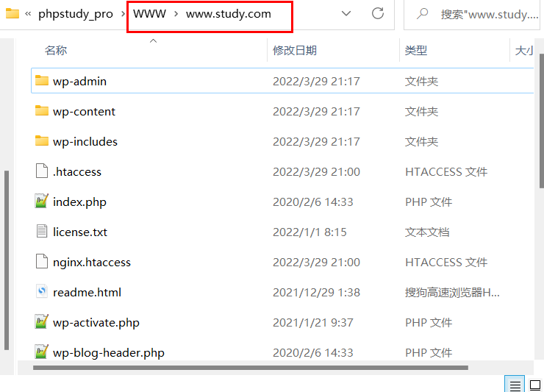Image resolution: width=544 pixels, height=392 pixels.
Task: Click the address bar folder icon
Action: click(x=12, y=13)
